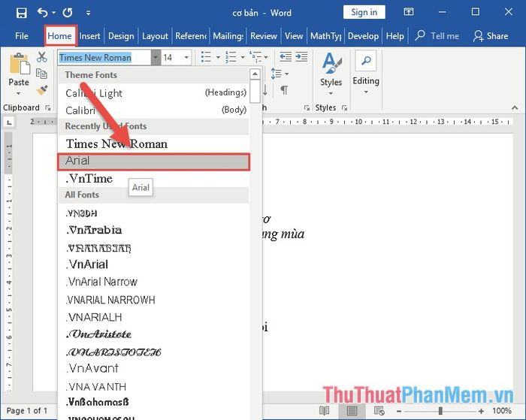This screenshot has height=420, width=526.
Task: Open the Developer tab
Action: [x=363, y=36]
